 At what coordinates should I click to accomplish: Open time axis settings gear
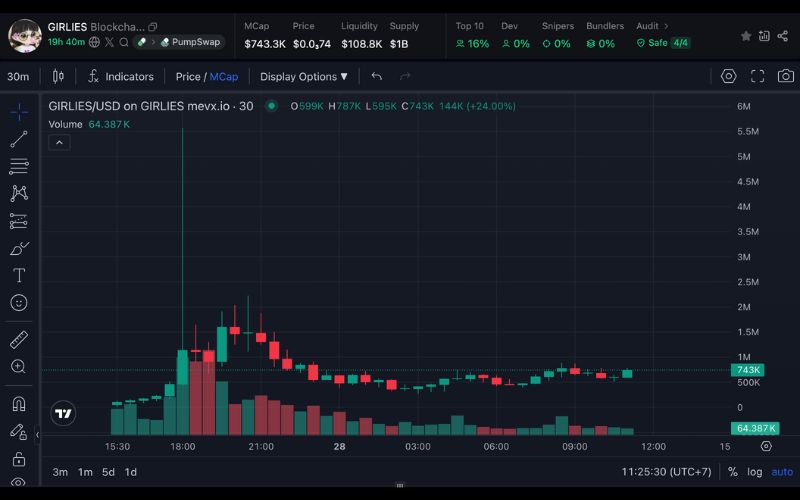click(x=766, y=446)
